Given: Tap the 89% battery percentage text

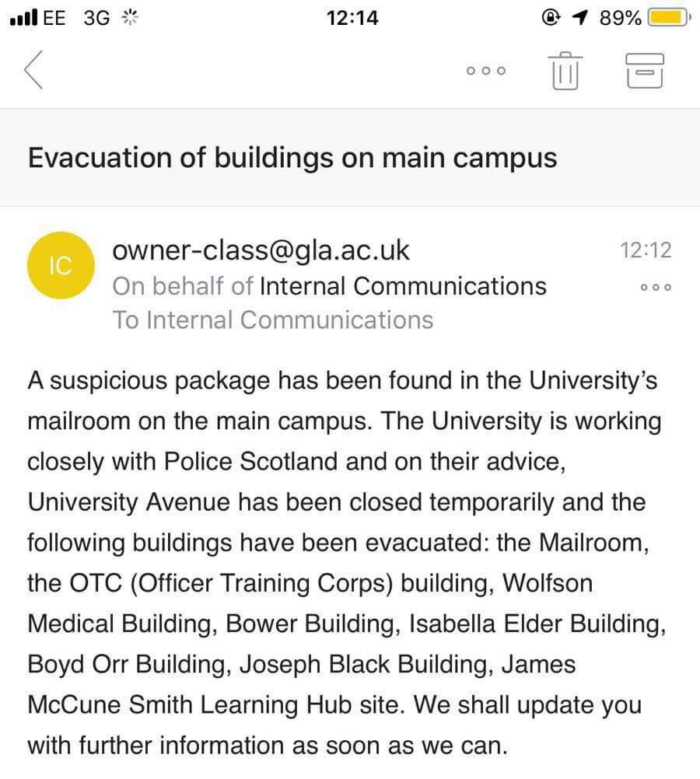Looking at the screenshot, I should click(x=620, y=18).
